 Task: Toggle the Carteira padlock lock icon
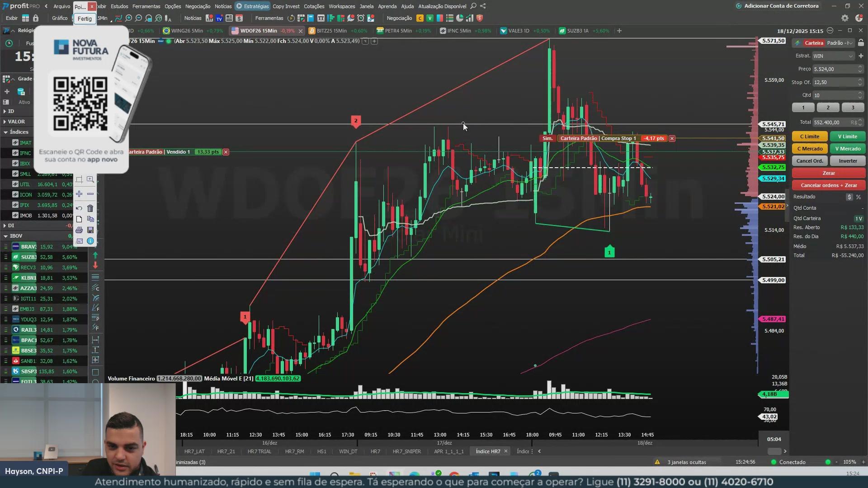point(861,43)
